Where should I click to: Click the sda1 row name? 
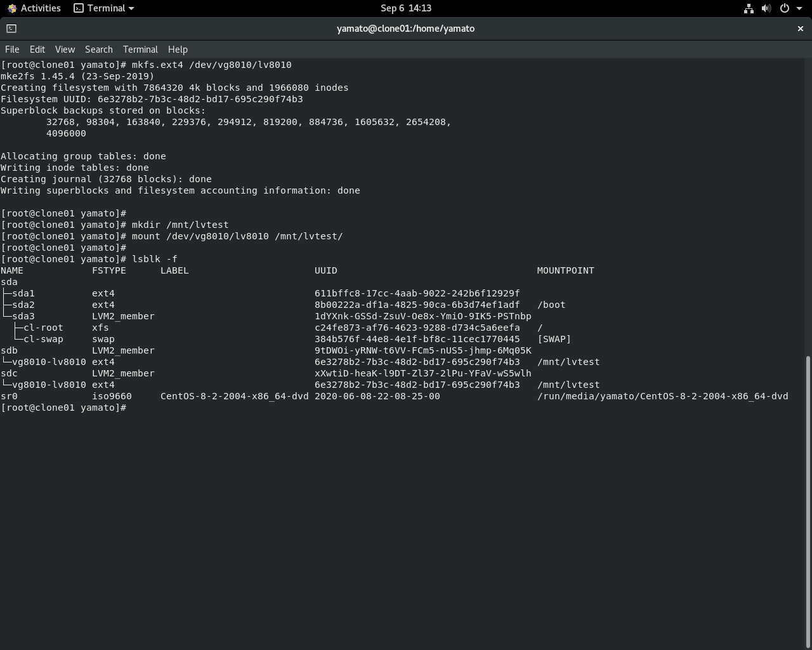point(23,293)
